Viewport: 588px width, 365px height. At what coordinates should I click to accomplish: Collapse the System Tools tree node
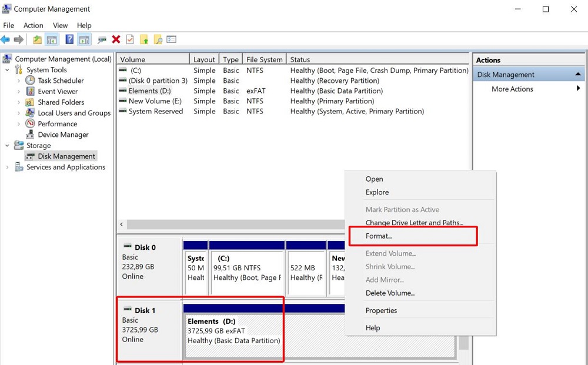click(8, 70)
